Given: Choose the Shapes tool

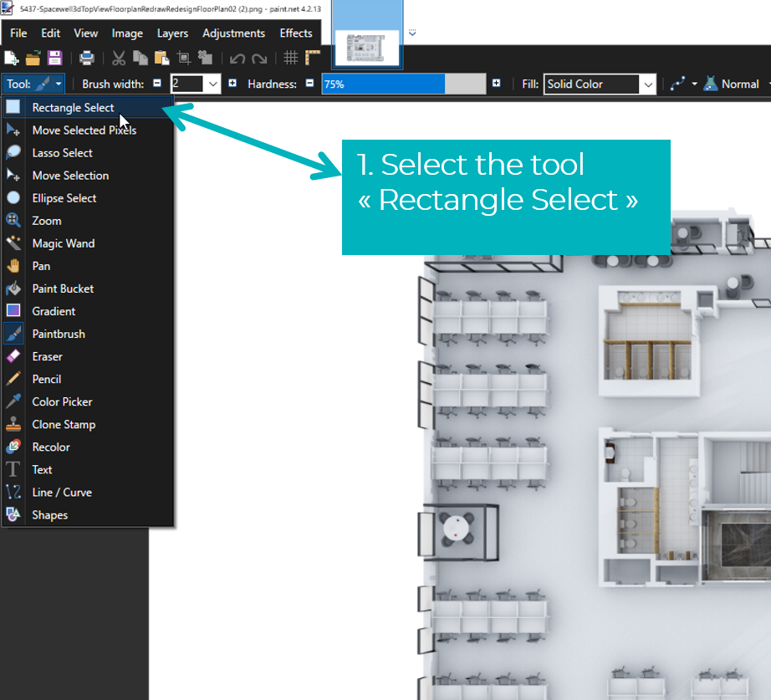Looking at the screenshot, I should 88,515.
